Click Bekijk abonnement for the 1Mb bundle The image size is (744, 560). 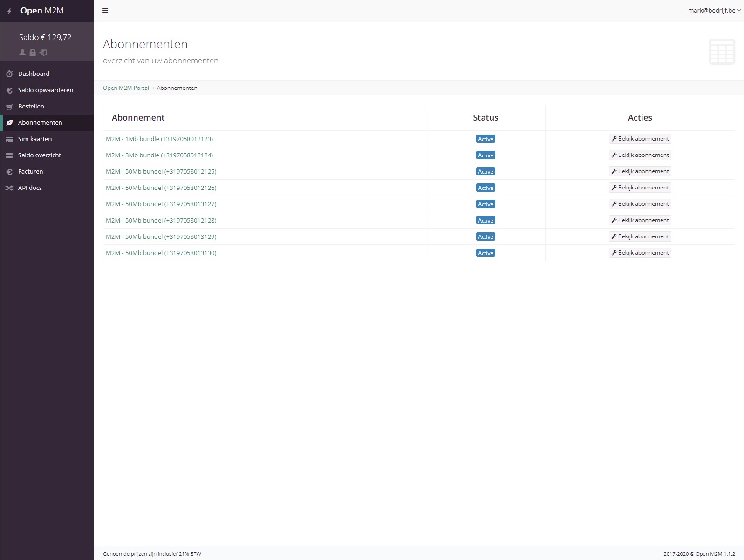pyautogui.click(x=640, y=139)
